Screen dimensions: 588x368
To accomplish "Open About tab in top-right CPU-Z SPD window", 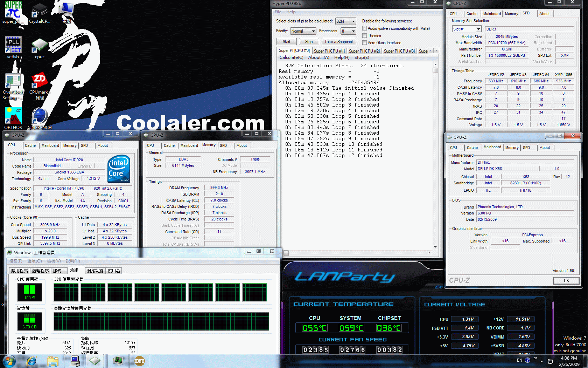I will [x=544, y=14].
